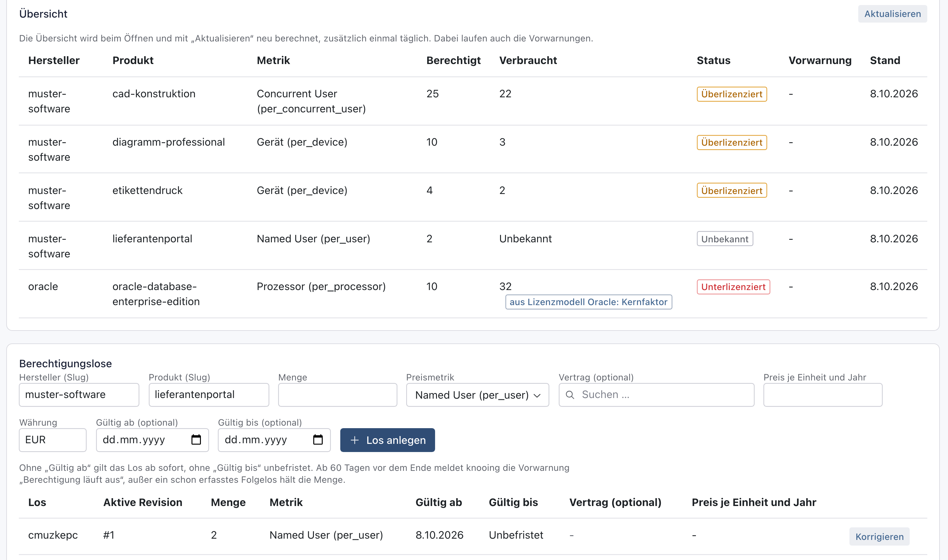Image resolution: width=948 pixels, height=560 pixels.
Task: Click Verbraucht value 32 in oracle row
Action: [x=505, y=286]
